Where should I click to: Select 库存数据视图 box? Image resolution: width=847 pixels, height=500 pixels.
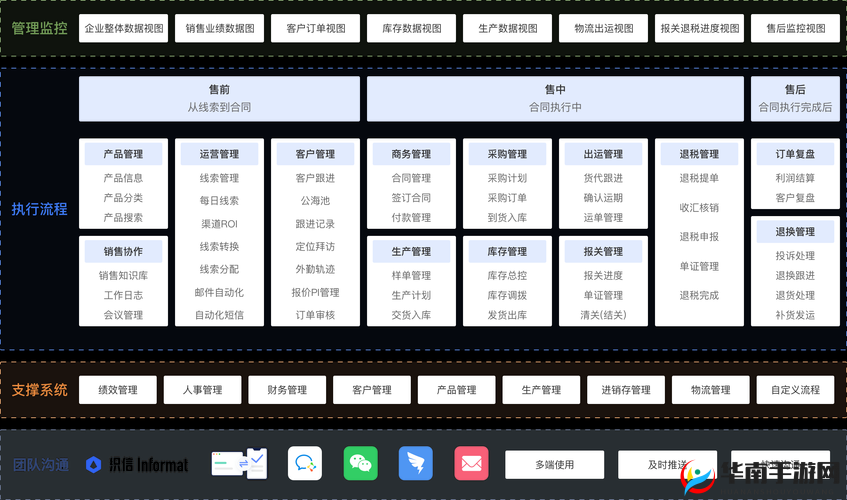tap(412, 29)
